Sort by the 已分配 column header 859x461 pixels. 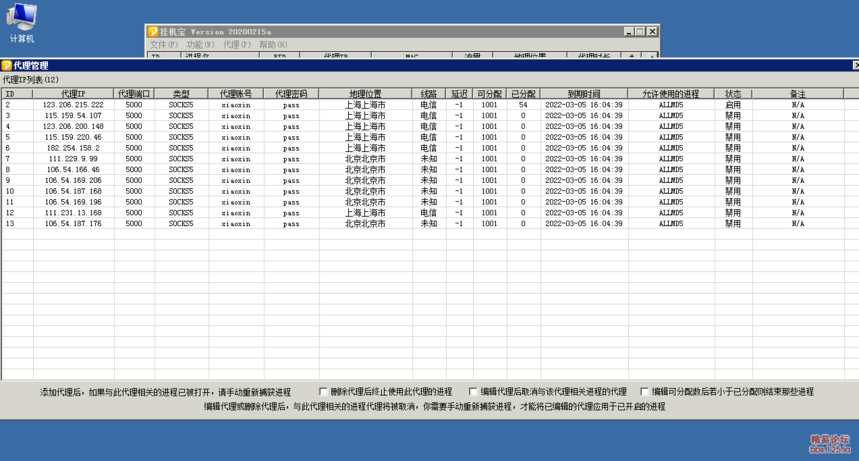click(x=523, y=94)
